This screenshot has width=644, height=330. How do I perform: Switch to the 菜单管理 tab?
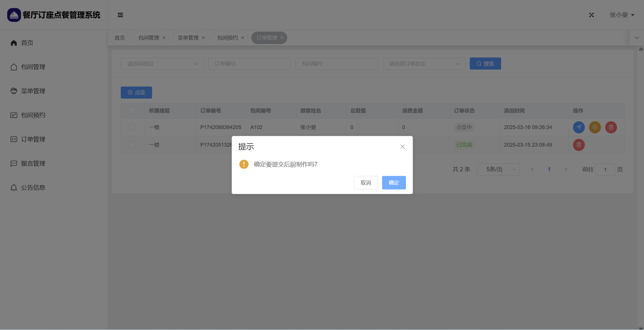coord(188,38)
